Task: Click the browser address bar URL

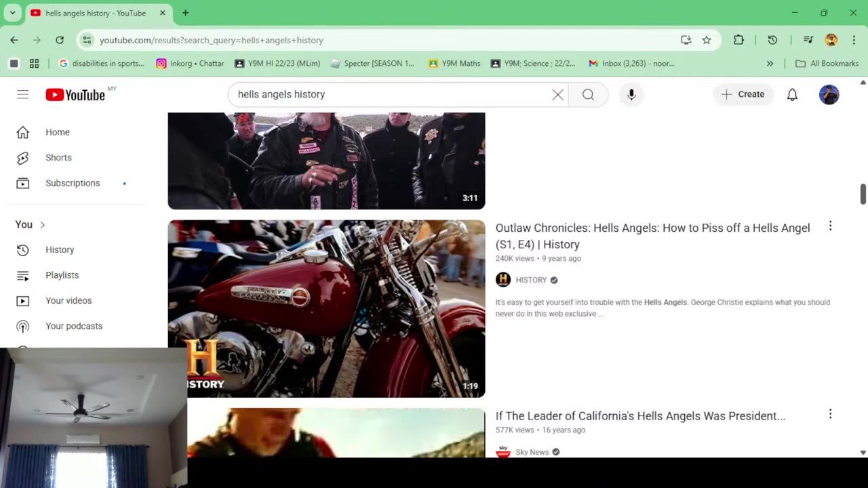Action: [x=212, y=41]
